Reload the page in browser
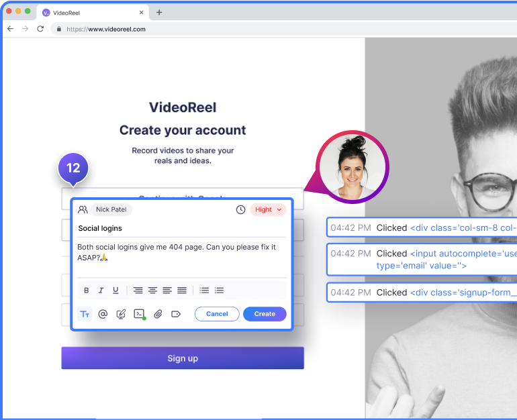517x420 pixels. tap(40, 29)
